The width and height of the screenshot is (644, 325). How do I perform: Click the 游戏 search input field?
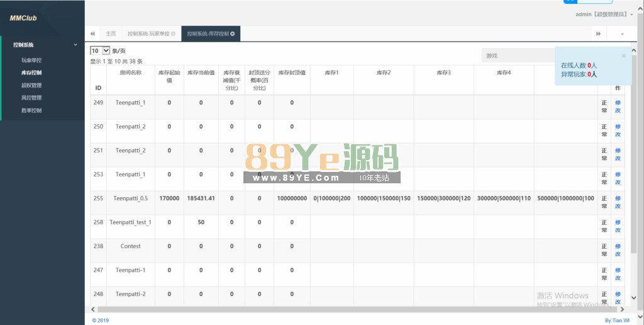coord(517,55)
